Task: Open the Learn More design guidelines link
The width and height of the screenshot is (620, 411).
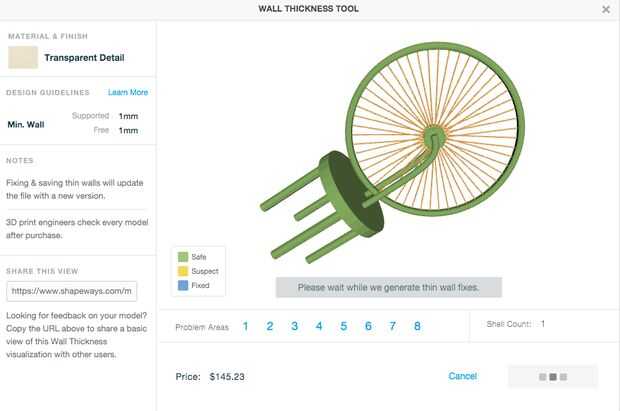Action: 128,92
